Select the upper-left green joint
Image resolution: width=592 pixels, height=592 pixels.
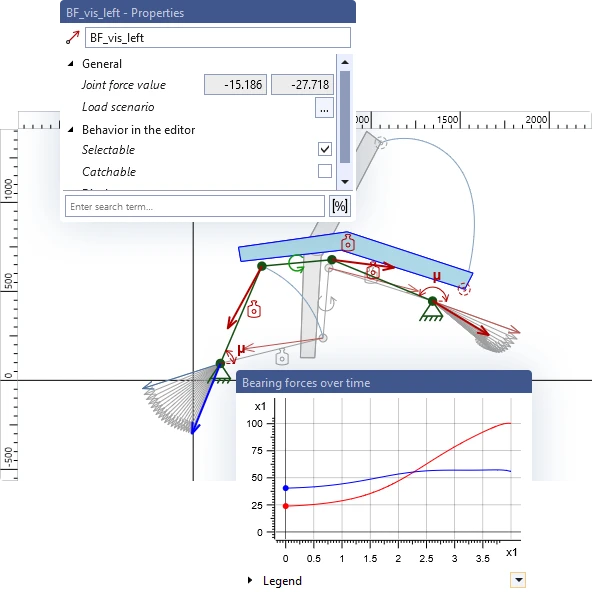click(262, 266)
